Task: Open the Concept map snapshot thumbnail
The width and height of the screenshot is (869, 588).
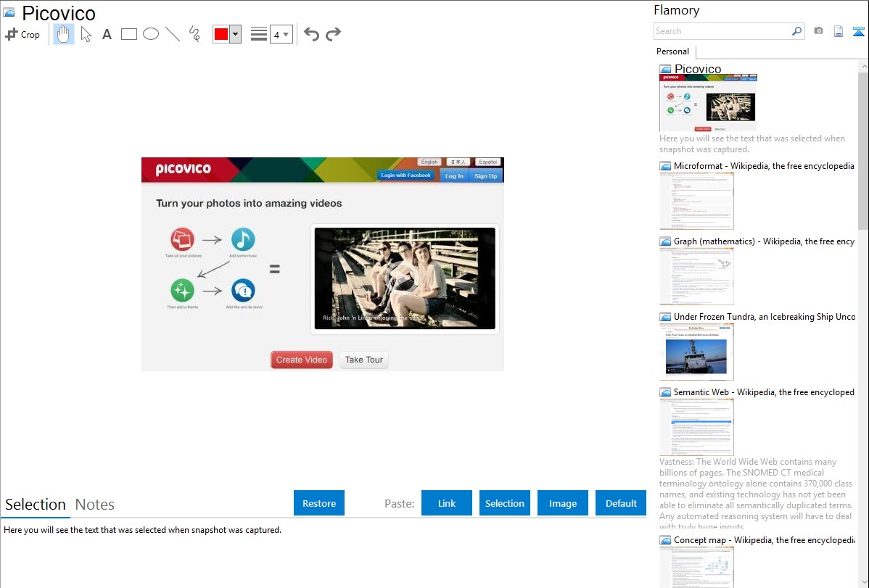Action: pyautogui.click(x=696, y=567)
